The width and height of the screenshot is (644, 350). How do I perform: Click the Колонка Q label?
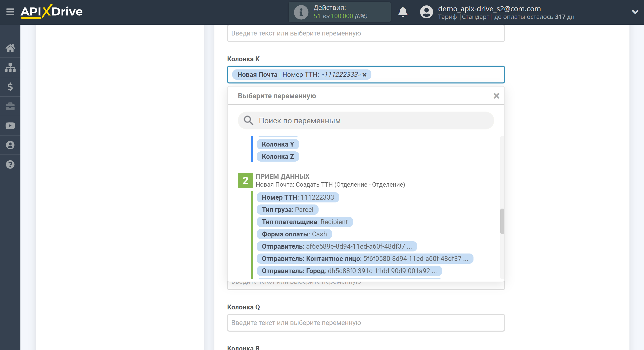coord(244,307)
